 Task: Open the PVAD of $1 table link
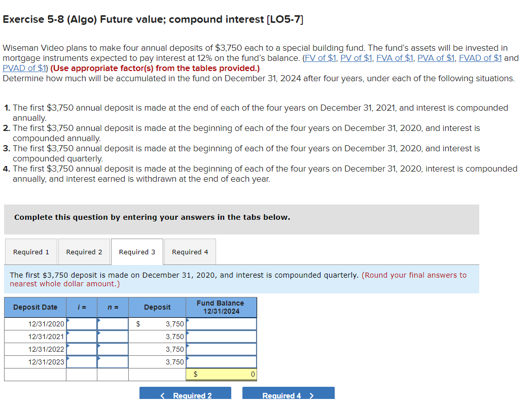click(24, 68)
